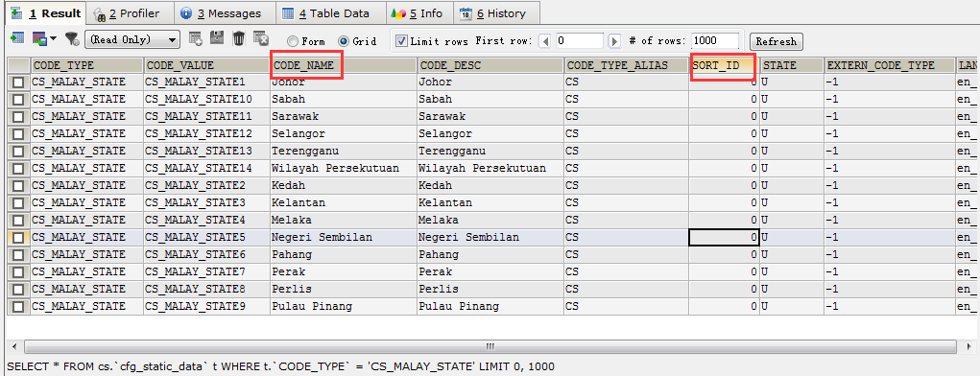Open the copy rows dropdown arrow

pyautogui.click(x=54, y=38)
